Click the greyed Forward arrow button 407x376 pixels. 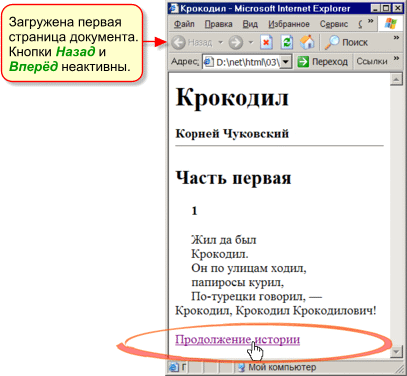click(x=236, y=43)
